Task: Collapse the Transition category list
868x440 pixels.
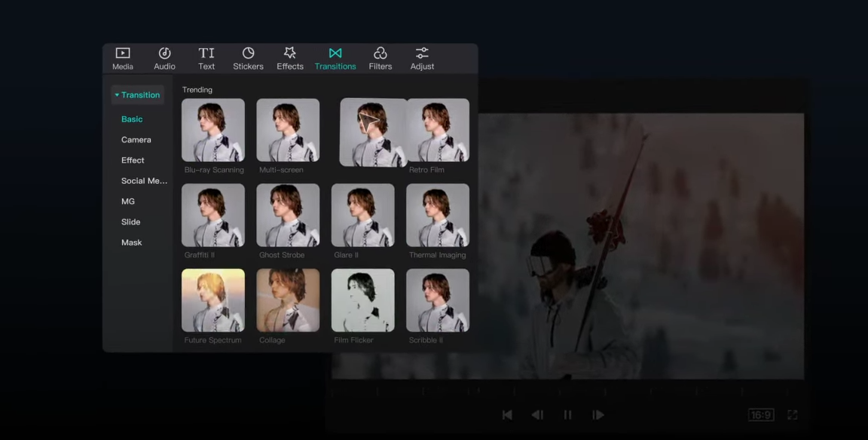Action: coord(137,95)
